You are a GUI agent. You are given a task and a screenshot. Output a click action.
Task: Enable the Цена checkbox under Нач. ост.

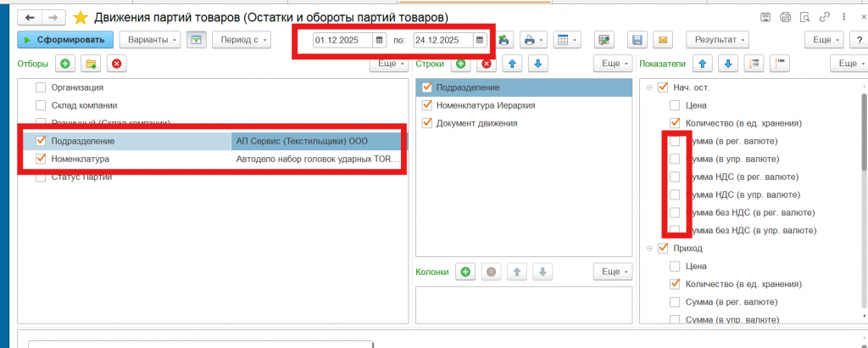[675, 105]
